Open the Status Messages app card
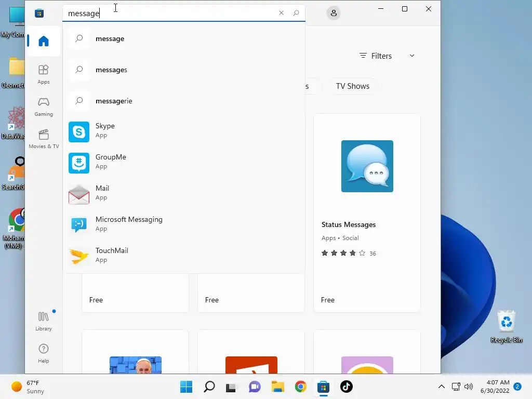The image size is (532, 399). [367, 212]
